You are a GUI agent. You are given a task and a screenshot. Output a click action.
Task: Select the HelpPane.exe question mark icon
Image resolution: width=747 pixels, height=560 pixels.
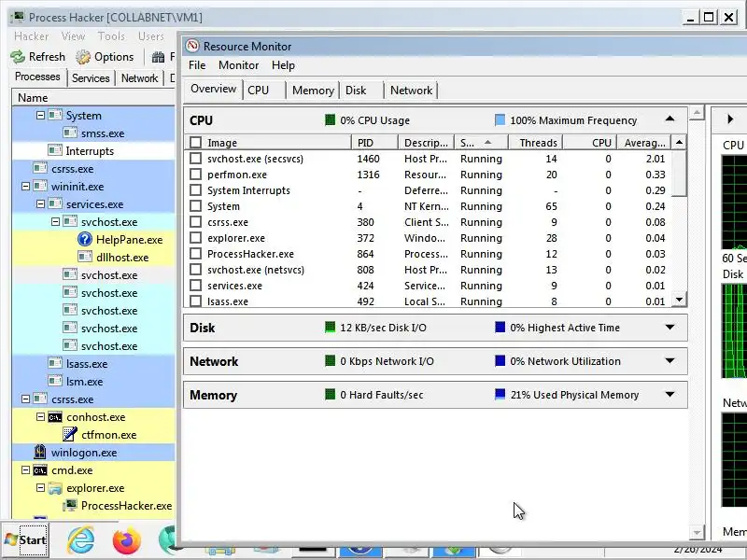84,240
